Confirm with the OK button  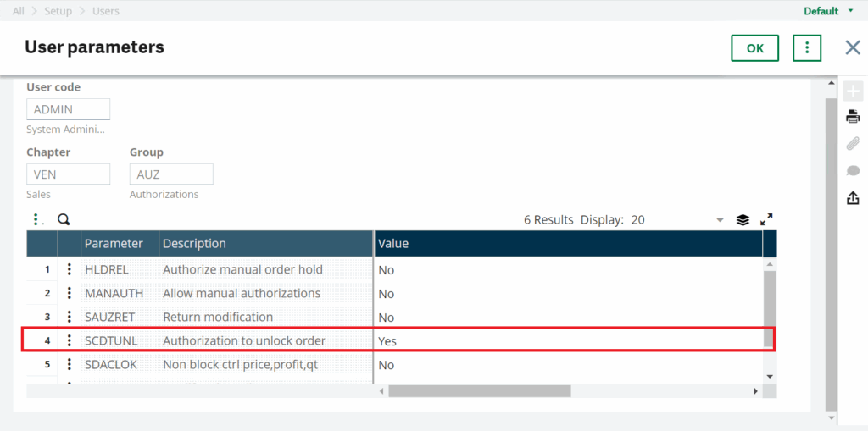coord(755,48)
